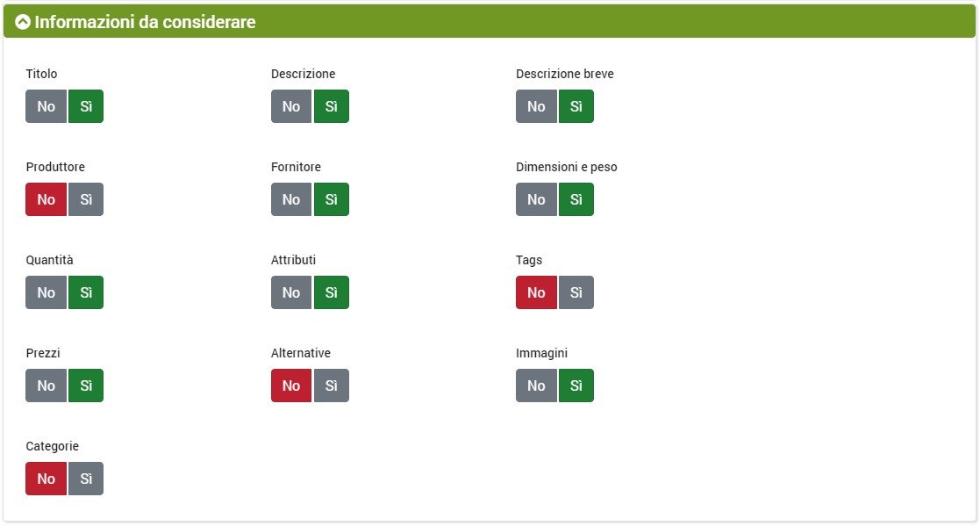The image size is (980, 526).
Task: Turn off Immagini with No
Action: coord(536,385)
